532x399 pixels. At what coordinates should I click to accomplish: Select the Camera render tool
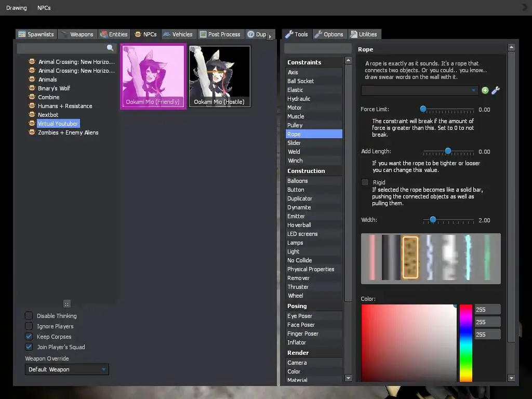click(314, 363)
